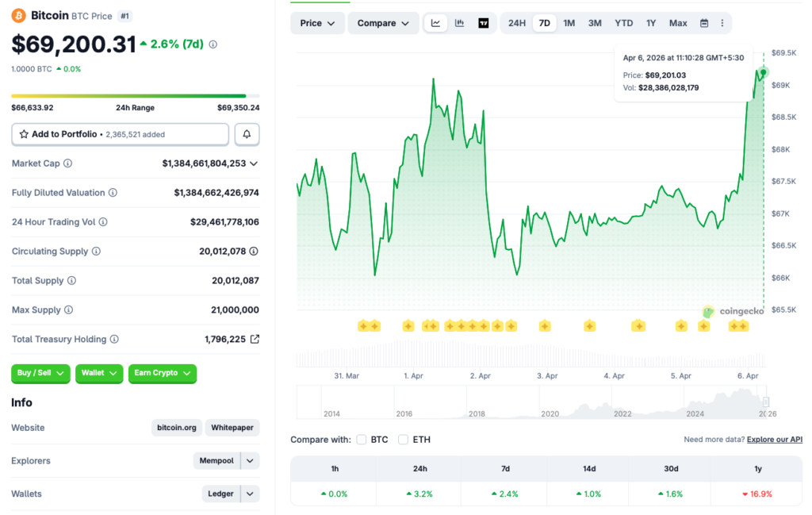
Task: Switch chart timeframe to 1M
Action: click(x=569, y=23)
